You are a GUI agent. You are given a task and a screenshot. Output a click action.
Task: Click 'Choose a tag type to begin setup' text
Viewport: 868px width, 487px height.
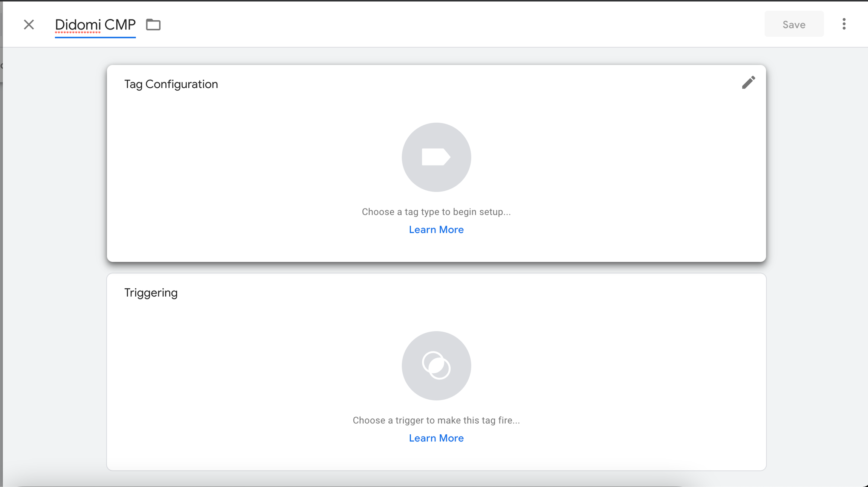pyautogui.click(x=436, y=212)
